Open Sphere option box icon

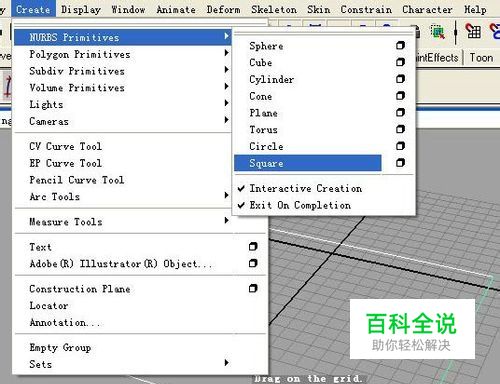tap(400, 45)
